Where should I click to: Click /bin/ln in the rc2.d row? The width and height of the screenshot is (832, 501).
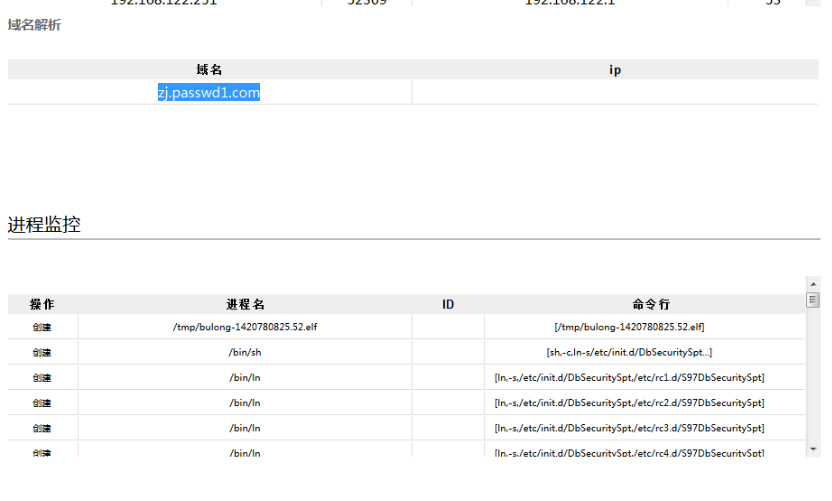(x=245, y=403)
